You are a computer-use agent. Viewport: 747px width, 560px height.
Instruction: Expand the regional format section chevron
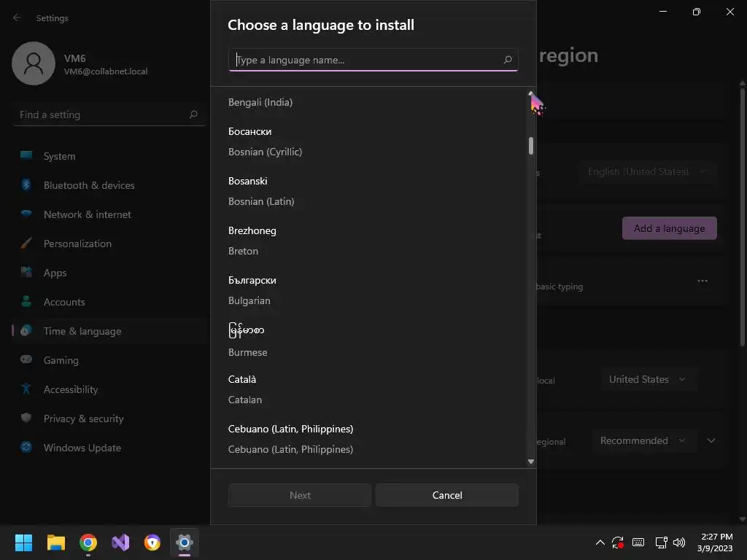(x=711, y=440)
